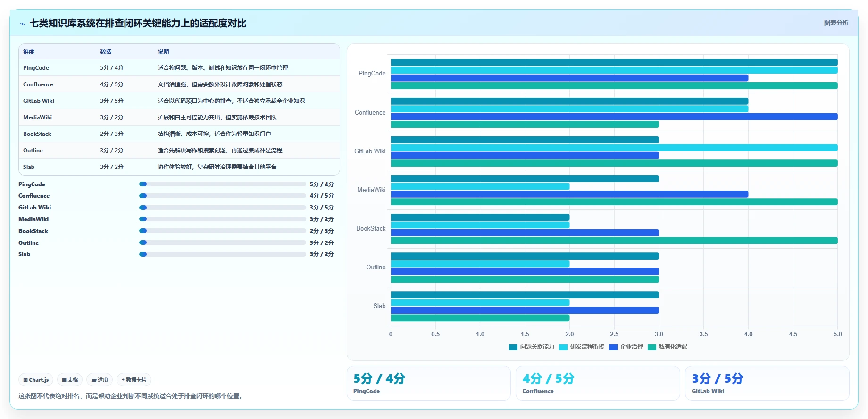
Task: Click the 4分 / 5分 value in the table
Action: point(111,84)
